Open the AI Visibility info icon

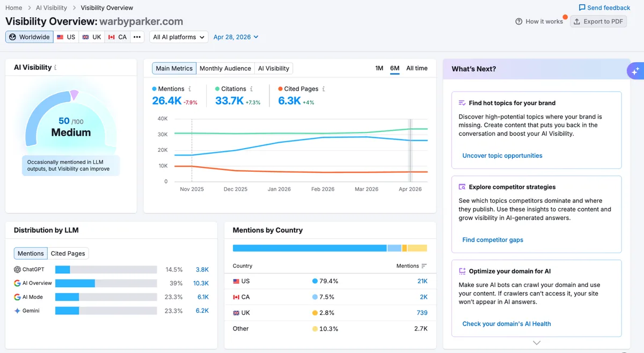click(x=56, y=68)
